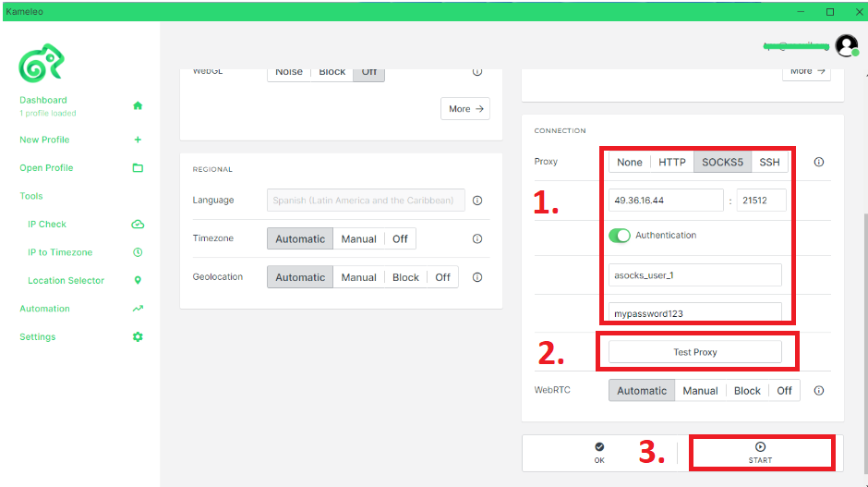
Task: Set Geolocation to Manual
Action: click(358, 277)
